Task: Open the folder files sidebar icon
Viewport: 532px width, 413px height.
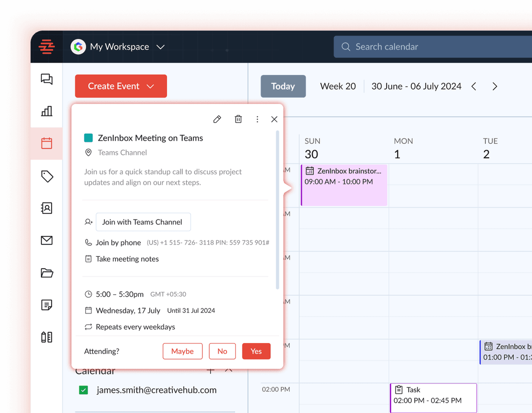Action: 47,273
